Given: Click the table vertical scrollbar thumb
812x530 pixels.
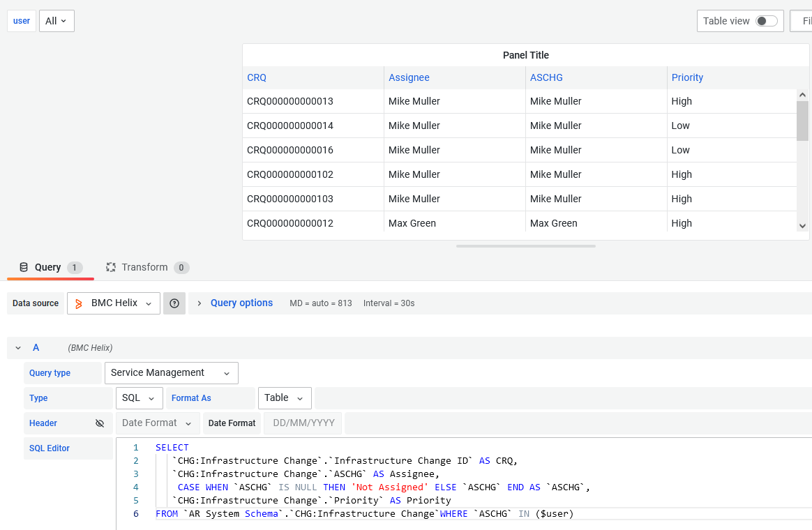Looking at the screenshot, I should tap(803, 121).
